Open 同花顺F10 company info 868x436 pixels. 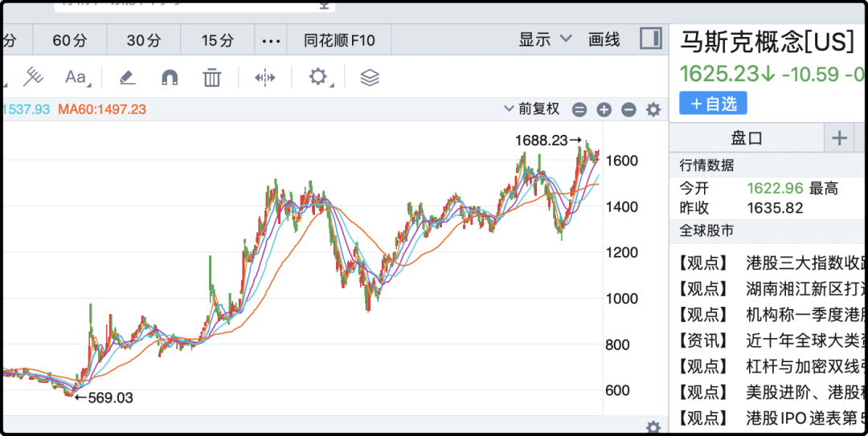[x=339, y=40]
